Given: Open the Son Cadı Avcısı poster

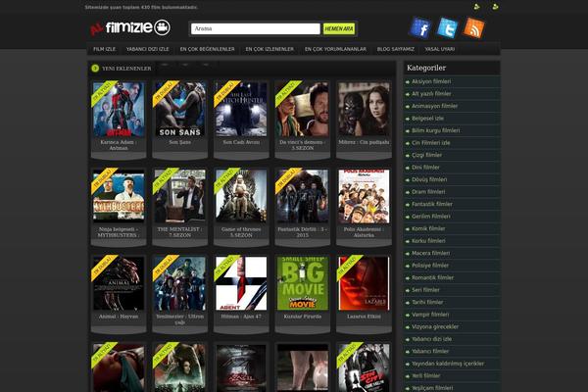Looking at the screenshot, I should tap(241, 109).
